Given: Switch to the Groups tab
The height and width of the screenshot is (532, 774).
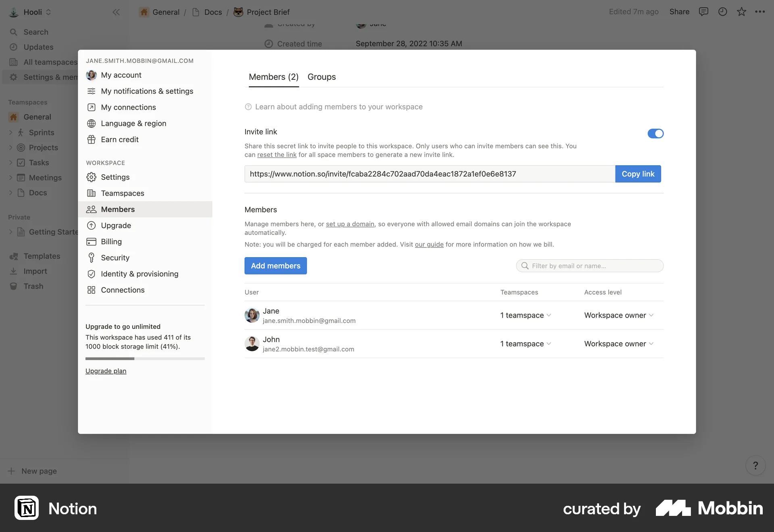Looking at the screenshot, I should 321,77.
